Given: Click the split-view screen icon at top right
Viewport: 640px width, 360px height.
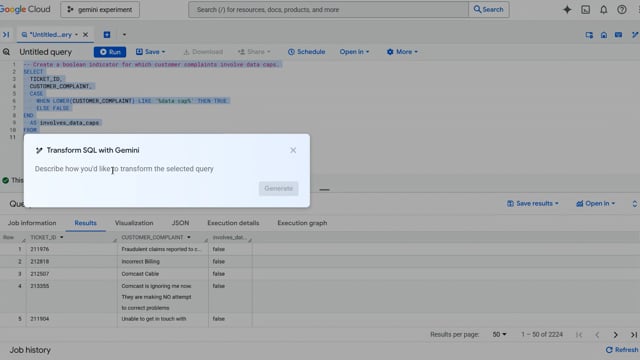Looking at the screenshot, I should pos(589,35).
